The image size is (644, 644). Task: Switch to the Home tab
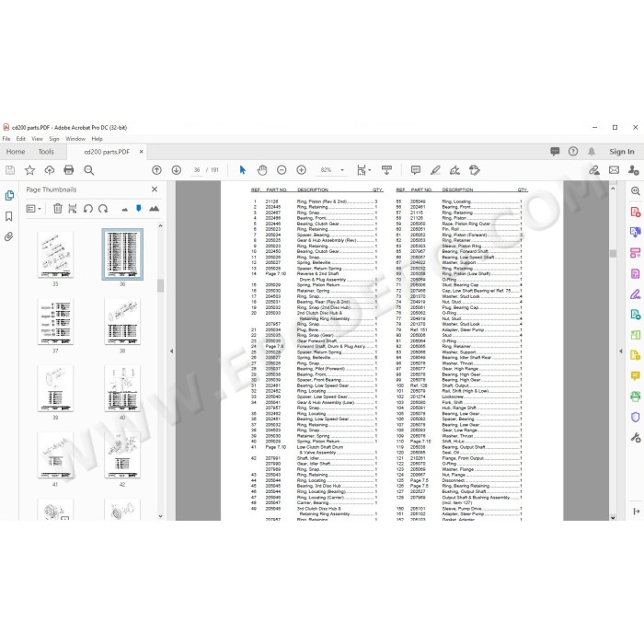[16, 152]
